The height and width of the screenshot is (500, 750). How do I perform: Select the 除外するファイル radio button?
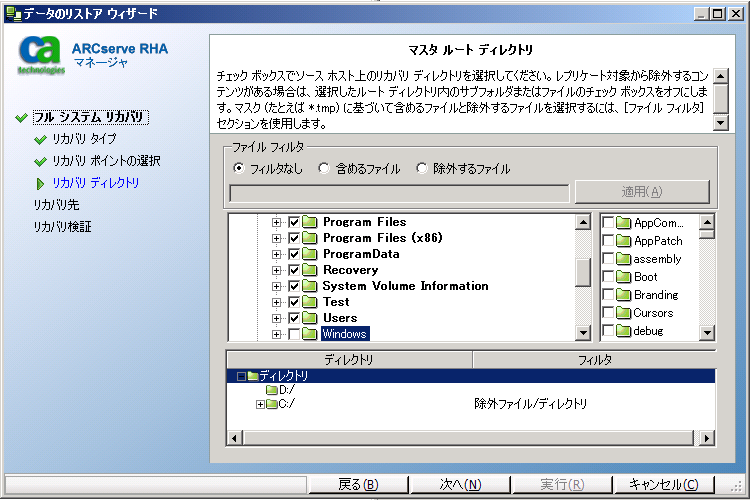(421, 168)
